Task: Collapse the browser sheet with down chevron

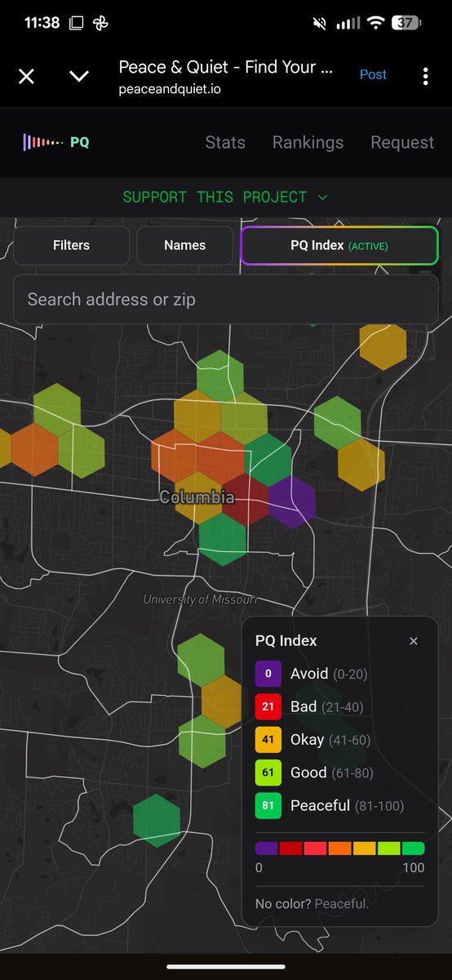Action: [x=79, y=76]
